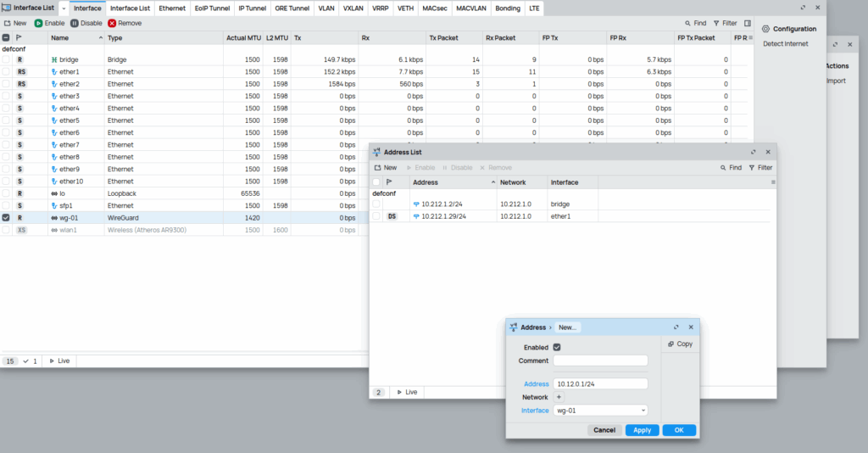
Task: Click the Copy icon in Address dialog
Action: click(x=670, y=344)
